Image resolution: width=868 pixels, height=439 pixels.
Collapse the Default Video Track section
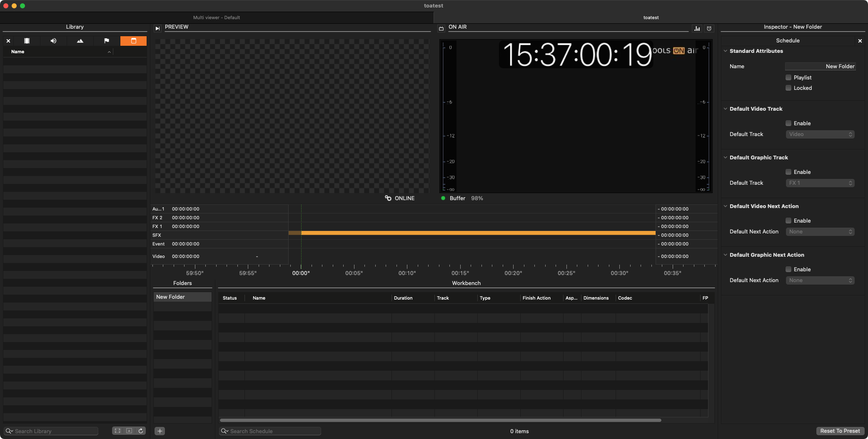[x=725, y=109]
